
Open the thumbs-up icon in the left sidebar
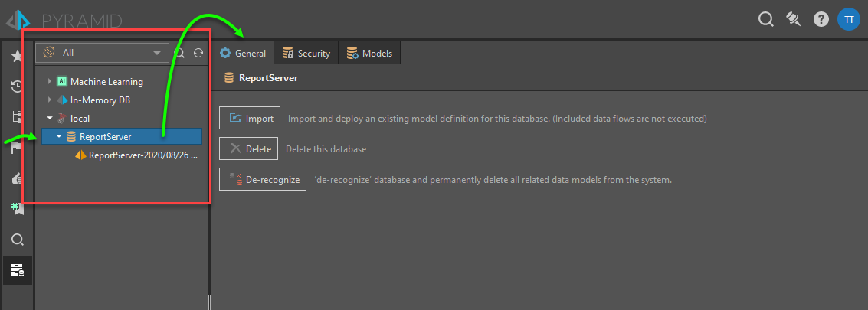point(17,178)
